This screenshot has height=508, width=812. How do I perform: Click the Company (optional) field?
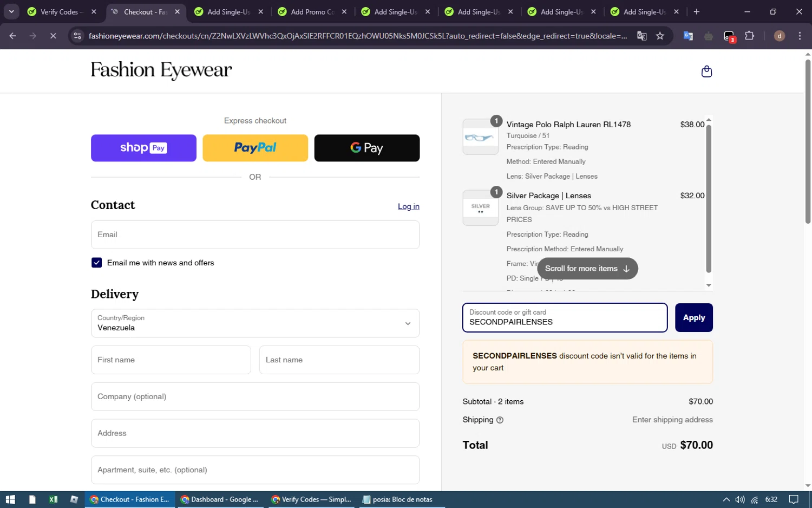tap(255, 396)
